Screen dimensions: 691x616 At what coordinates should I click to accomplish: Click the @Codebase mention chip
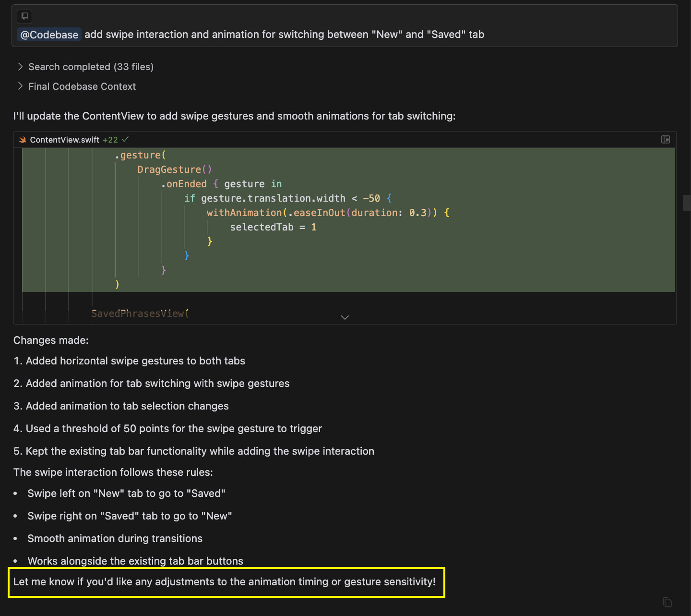(x=49, y=35)
